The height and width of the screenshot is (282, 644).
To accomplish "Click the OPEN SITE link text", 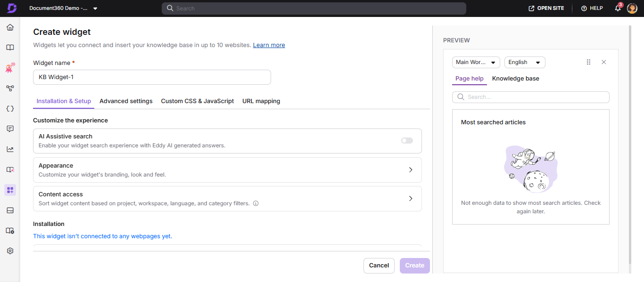I will (551, 8).
